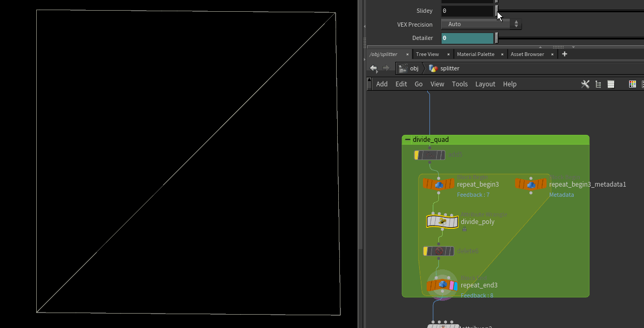Image resolution: width=644 pixels, height=328 pixels.
Task: Click the Slidey value input field
Action: click(467, 11)
